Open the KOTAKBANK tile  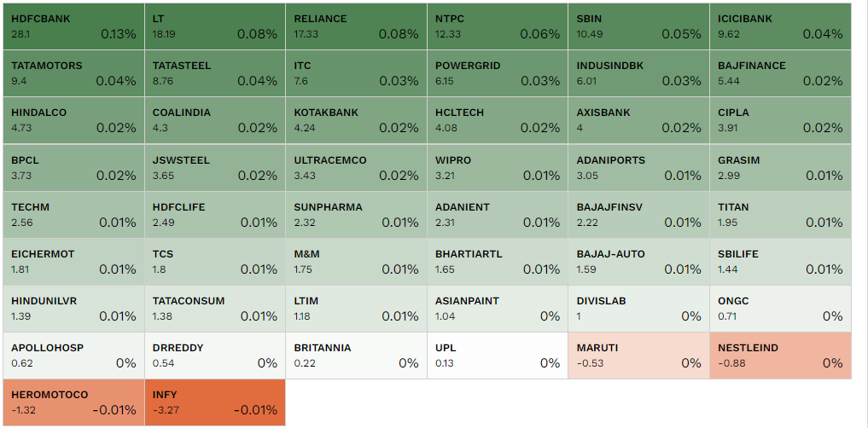point(356,120)
